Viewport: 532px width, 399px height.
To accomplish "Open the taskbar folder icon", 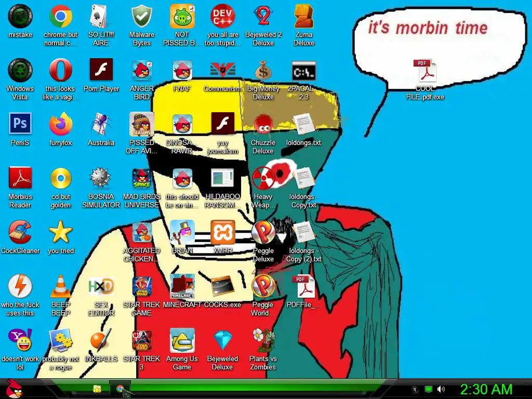I will [x=97, y=389].
